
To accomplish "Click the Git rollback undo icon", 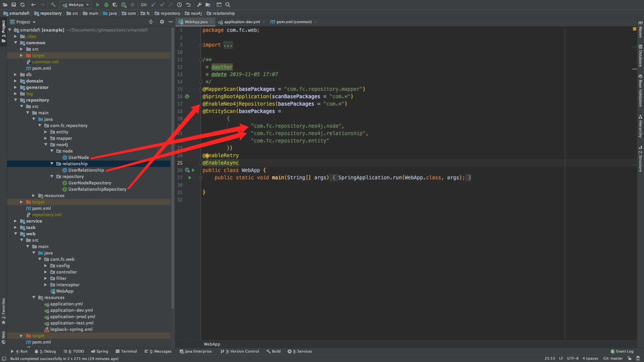I will pyautogui.click(x=189, y=5).
